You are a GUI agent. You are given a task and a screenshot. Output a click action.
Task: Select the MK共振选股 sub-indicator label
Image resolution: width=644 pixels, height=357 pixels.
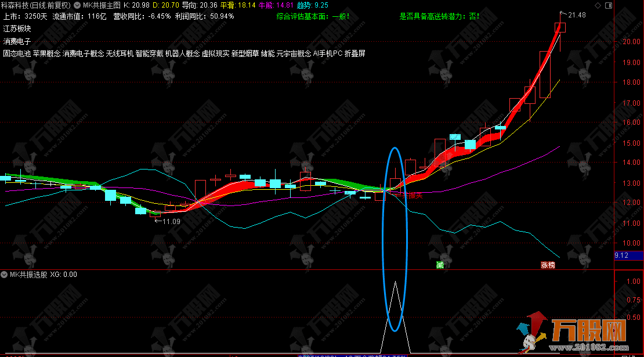click(x=27, y=275)
